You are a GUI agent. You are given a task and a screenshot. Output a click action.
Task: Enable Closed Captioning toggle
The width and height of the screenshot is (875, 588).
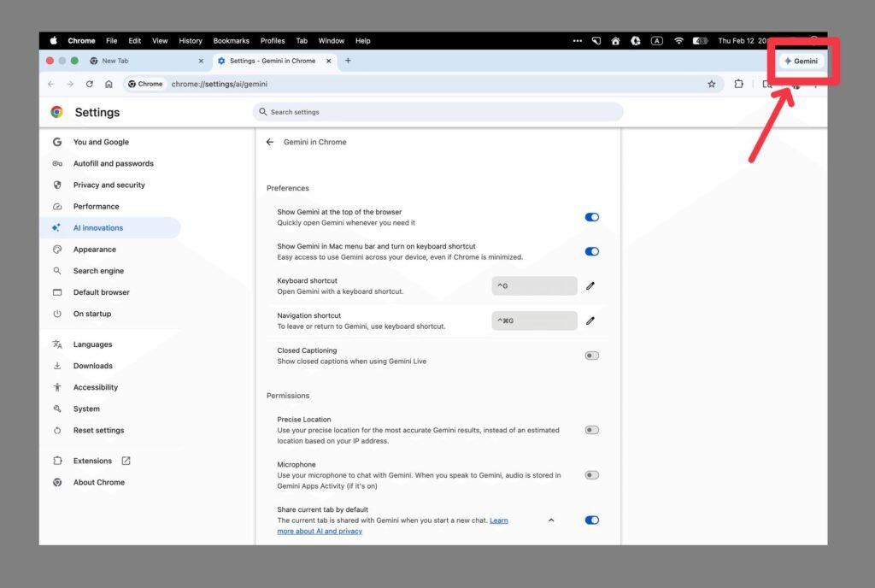[x=591, y=356]
